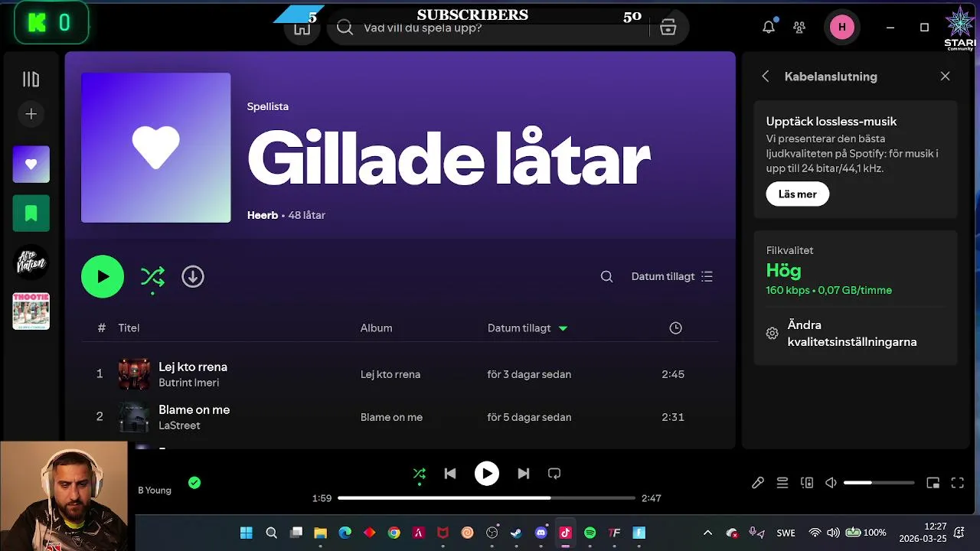Image resolution: width=980 pixels, height=551 pixels.
Task: Sort by duration clock icon column
Action: pyautogui.click(x=675, y=328)
